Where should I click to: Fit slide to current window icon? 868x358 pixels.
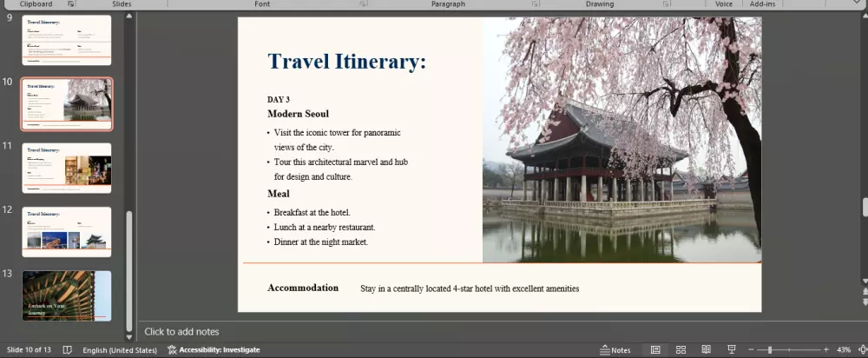[x=863, y=349]
